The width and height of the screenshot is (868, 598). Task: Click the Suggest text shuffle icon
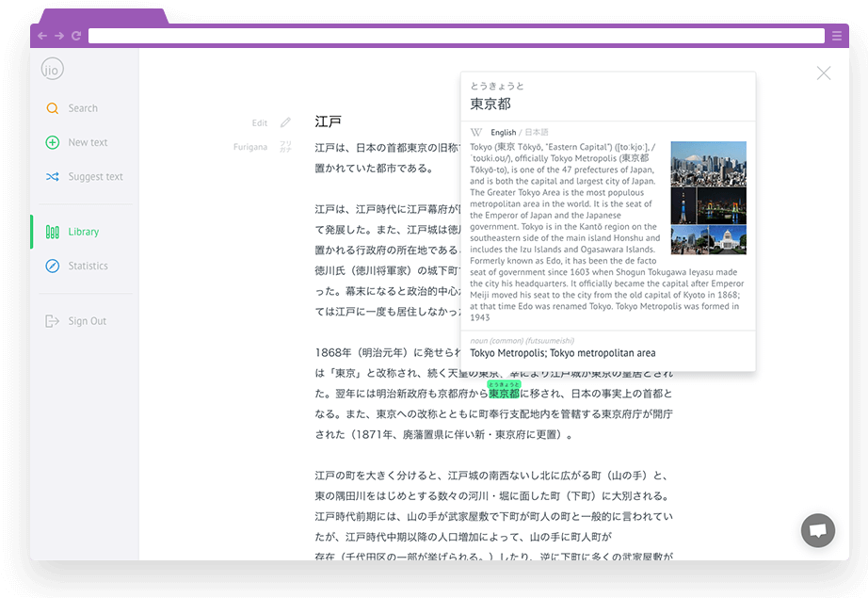coord(53,176)
